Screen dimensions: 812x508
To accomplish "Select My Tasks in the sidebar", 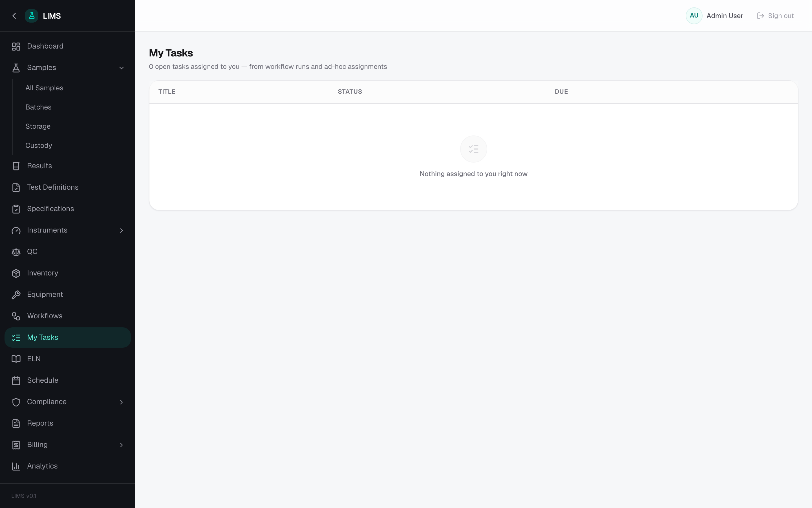I will (67, 338).
